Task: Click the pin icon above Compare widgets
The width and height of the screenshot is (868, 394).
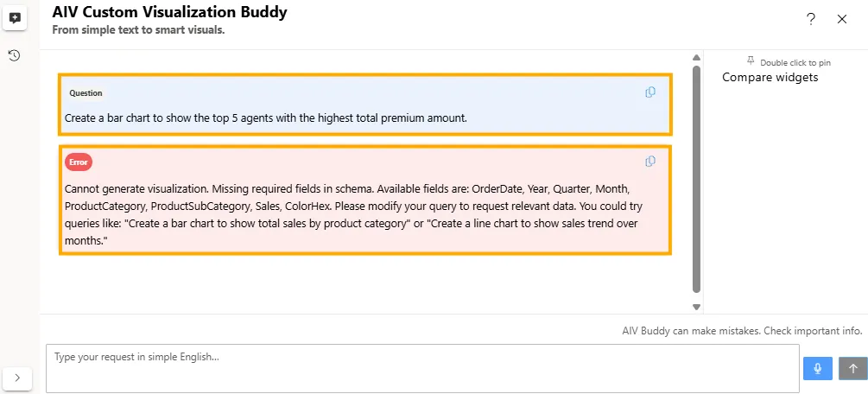Action: [751, 61]
